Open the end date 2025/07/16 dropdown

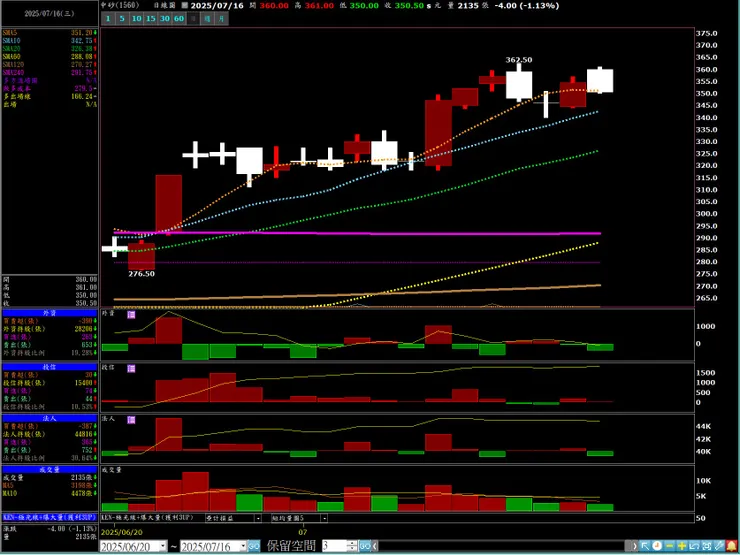[x=243, y=546]
